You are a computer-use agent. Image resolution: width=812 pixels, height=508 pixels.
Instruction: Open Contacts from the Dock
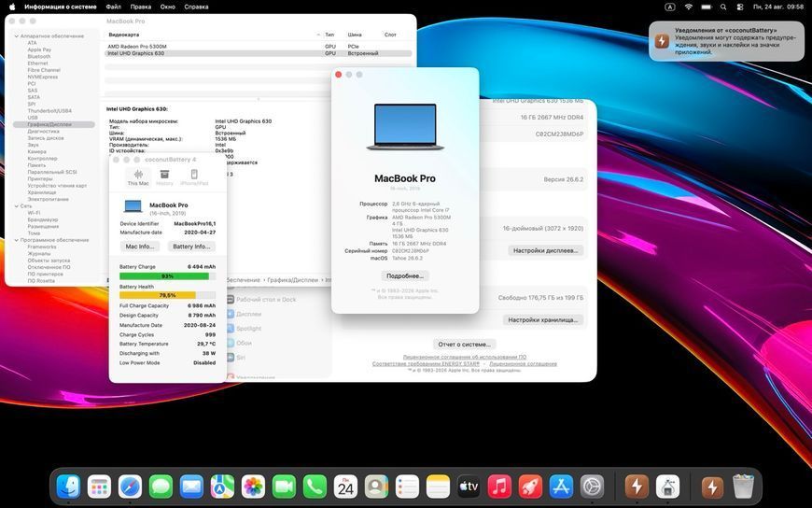click(x=376, y=487)
